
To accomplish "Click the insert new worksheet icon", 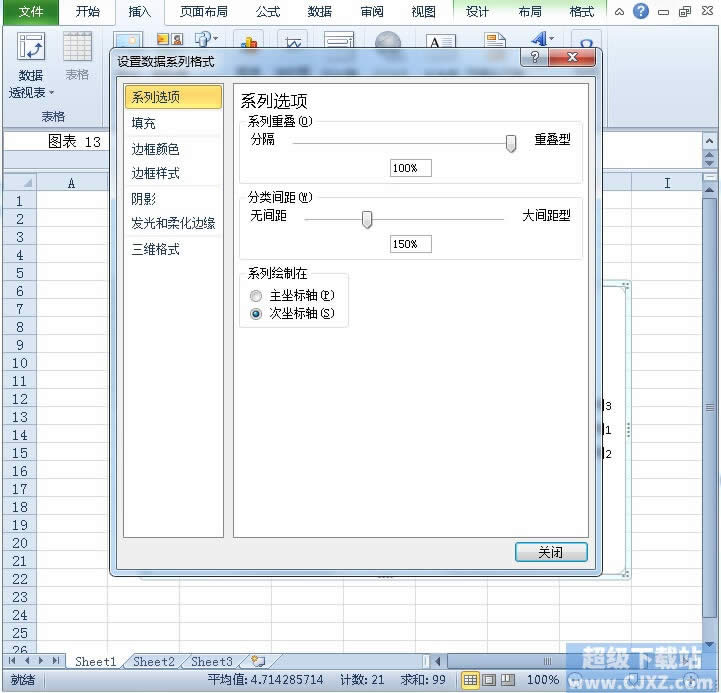I will pyautogui.click(x=258, y=661).
